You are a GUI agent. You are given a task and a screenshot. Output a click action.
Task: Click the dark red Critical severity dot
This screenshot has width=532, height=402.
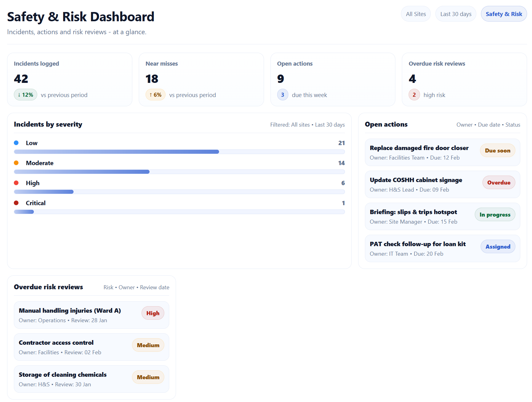click(x=16, y=203)
